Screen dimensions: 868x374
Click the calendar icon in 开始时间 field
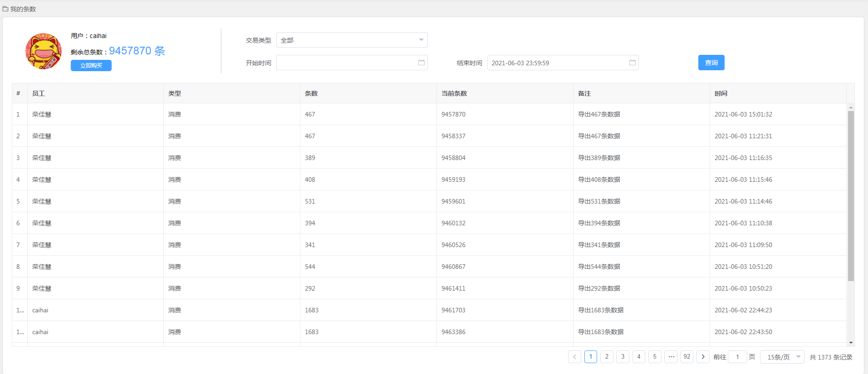click(421, 63)
